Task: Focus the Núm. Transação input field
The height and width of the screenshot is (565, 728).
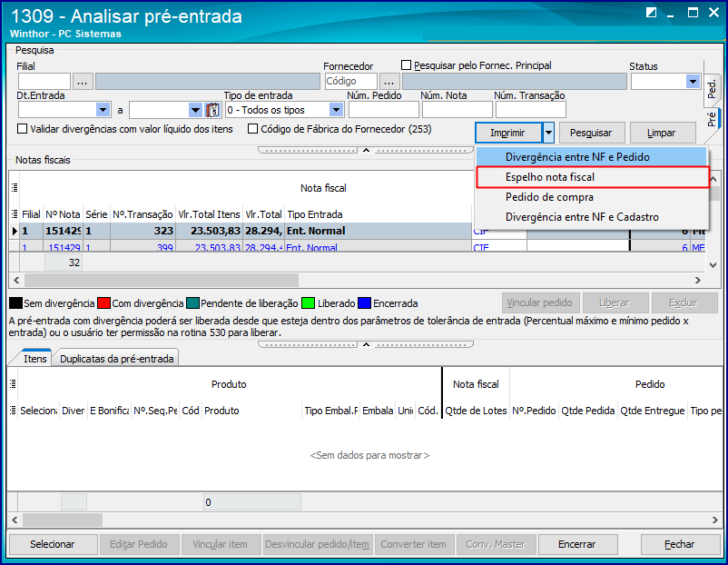Action: point(531,110)
